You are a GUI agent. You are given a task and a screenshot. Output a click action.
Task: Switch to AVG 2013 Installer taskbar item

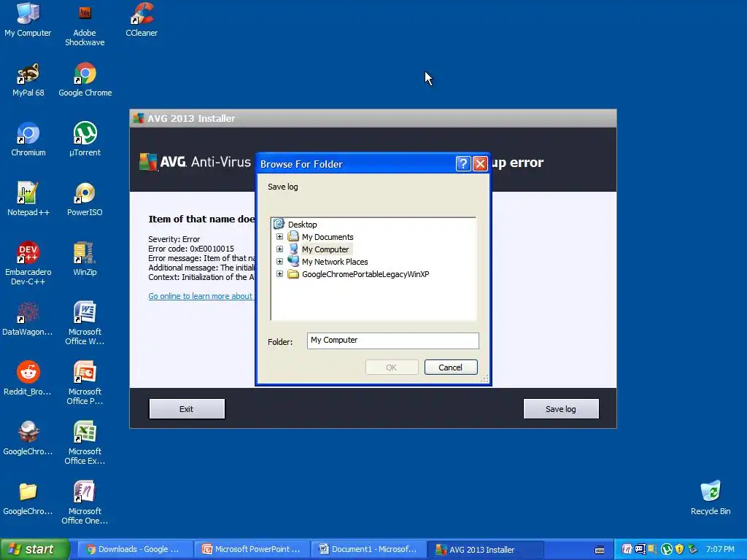484,550
